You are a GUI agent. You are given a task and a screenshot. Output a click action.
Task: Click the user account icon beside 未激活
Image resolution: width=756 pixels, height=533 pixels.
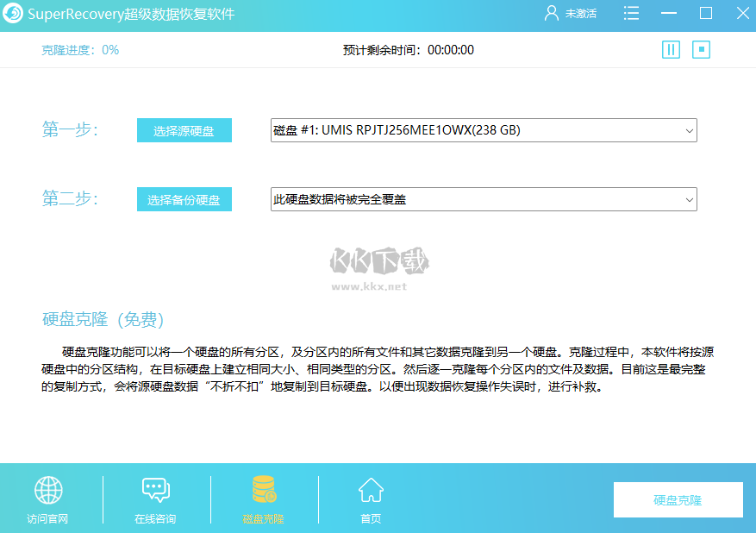click(x=550, y=13)
